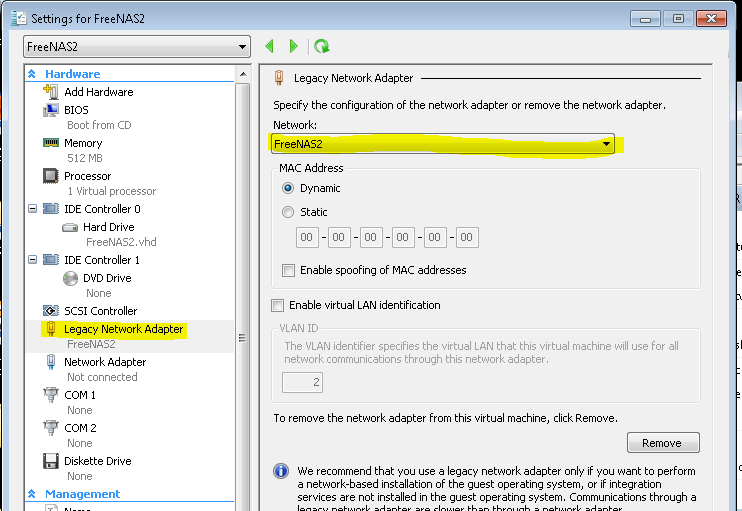Collapse the Hardware section chevron
The width and height of the screenshot is (742, 511).
point(32,73)
